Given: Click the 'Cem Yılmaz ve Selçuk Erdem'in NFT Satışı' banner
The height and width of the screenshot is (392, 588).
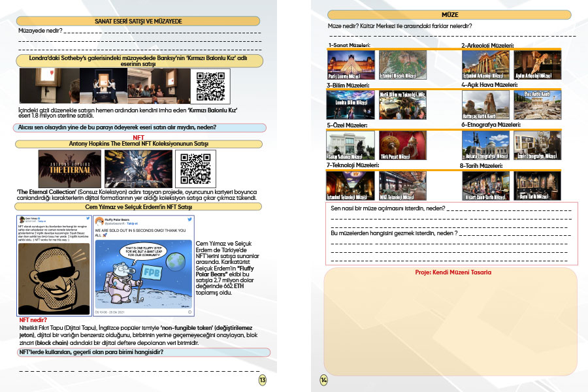Looking at the screenshot, I should tap(138, 206).
